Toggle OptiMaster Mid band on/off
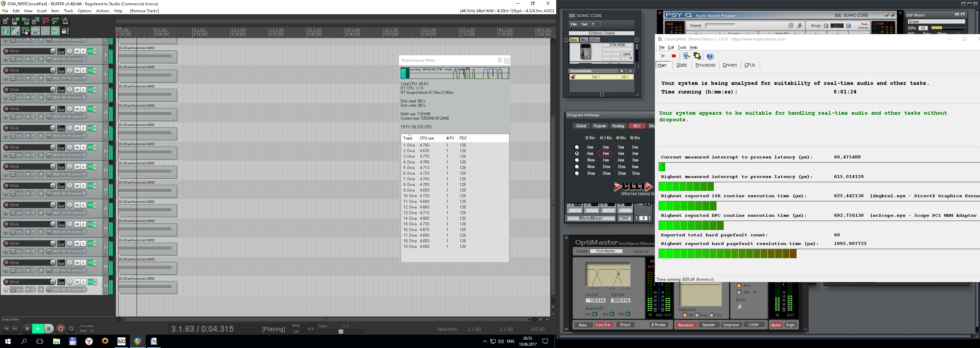This screenshot has height=348, width=980. point(612,314)
